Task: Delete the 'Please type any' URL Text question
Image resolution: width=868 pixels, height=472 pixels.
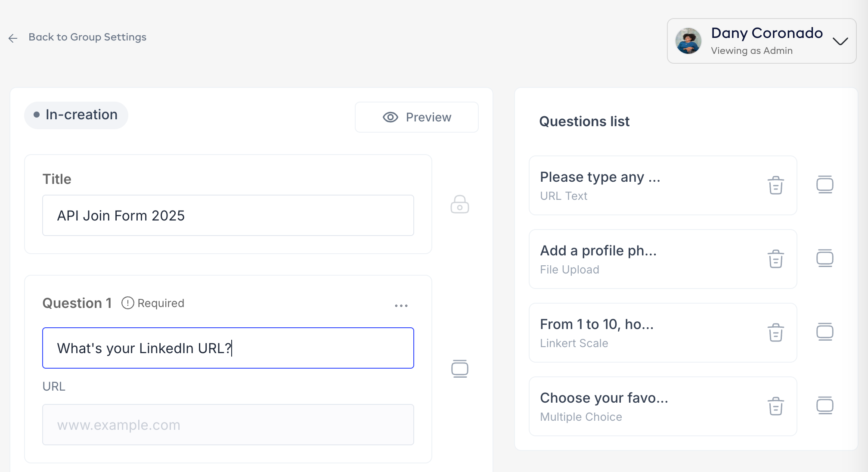Action: (x=775, y=185)
